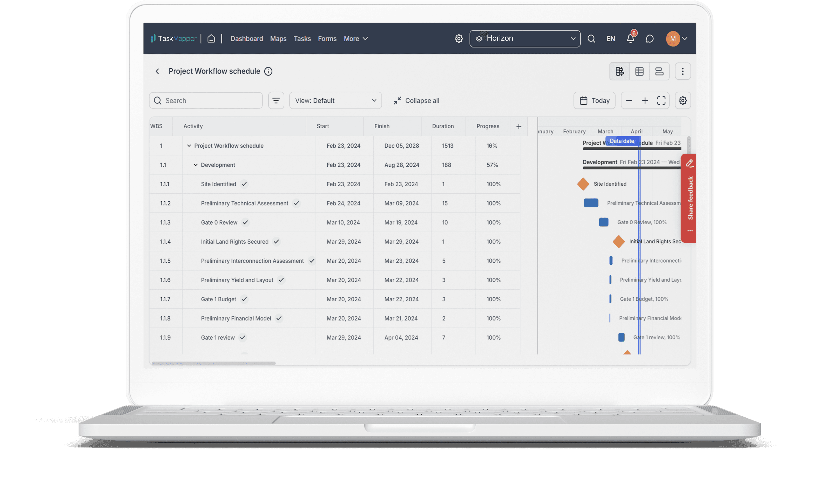Screen dimensions: 828x504
Task: Toggle the checkmark on Site Identified
Action: pyautogui.click(x=244, y=184)
